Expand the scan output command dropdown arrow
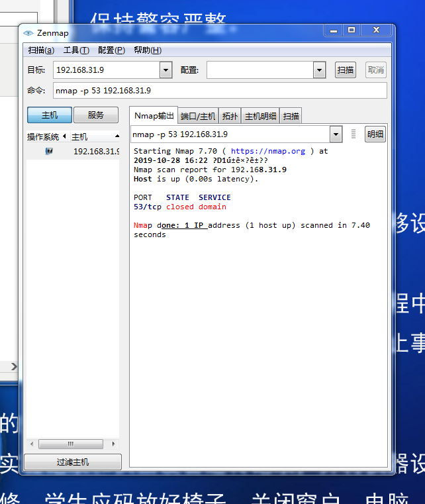Image resolution: width=425 pixels, height=504 pixels. coord(336,134)
